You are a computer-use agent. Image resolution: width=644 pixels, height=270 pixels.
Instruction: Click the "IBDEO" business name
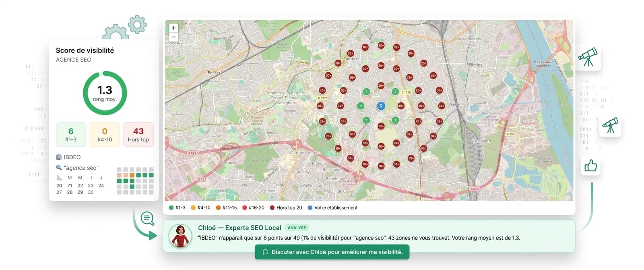pos(72,157)
